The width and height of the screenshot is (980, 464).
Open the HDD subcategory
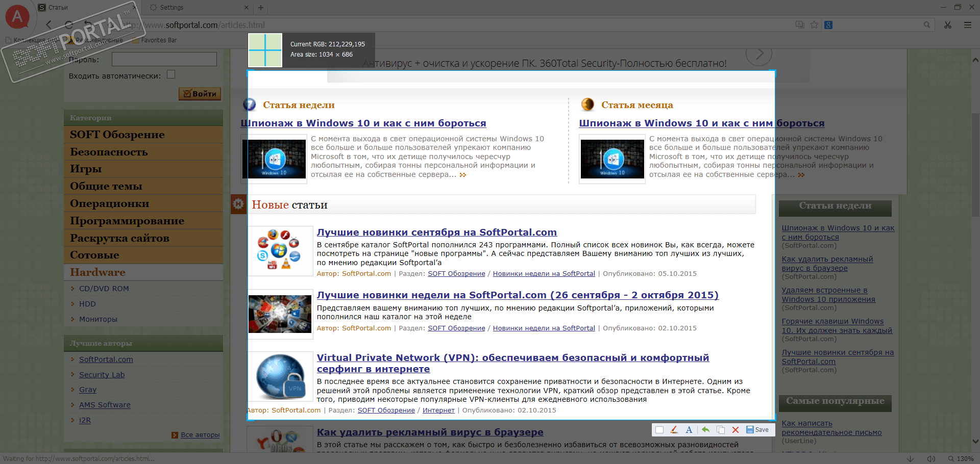click(87, 304)
